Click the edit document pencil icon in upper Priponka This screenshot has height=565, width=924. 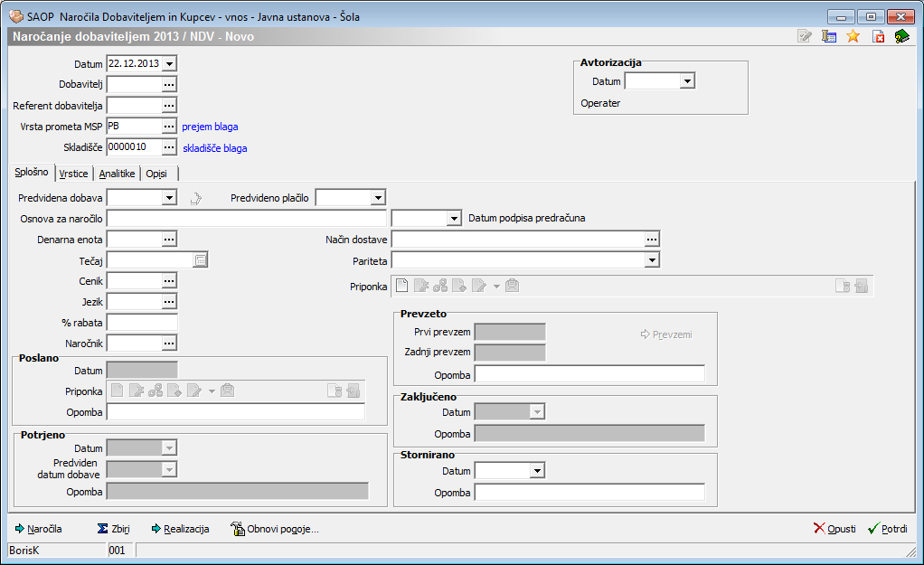click(479, 286)
